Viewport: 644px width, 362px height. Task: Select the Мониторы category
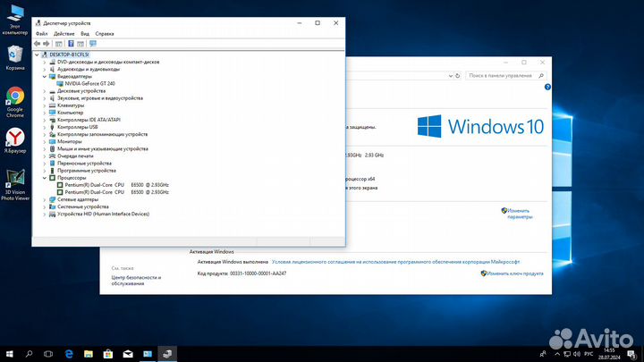click(69, 141)
